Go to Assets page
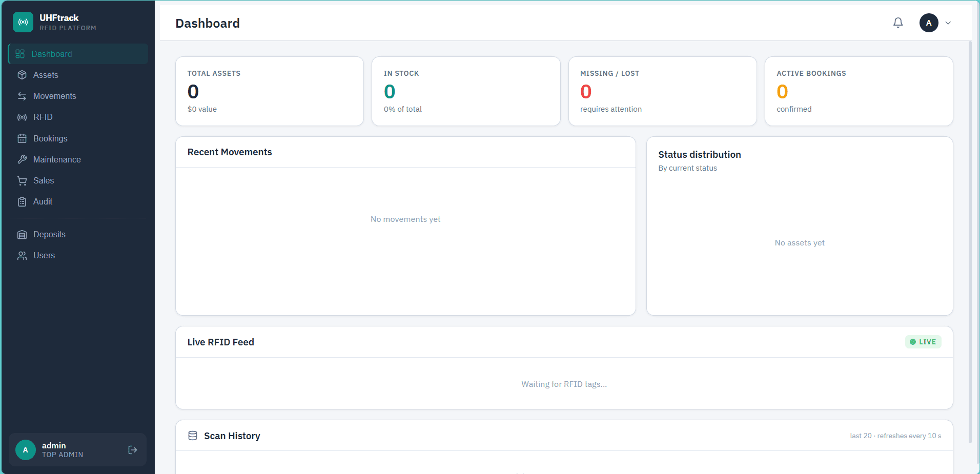This screenshot has height=474, width=980. (78, 75)
